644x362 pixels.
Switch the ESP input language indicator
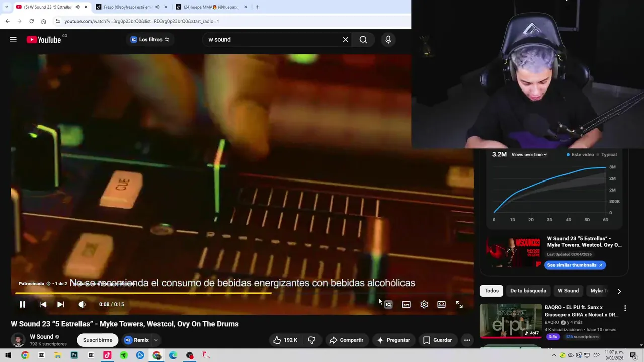[x=597, y=355]
